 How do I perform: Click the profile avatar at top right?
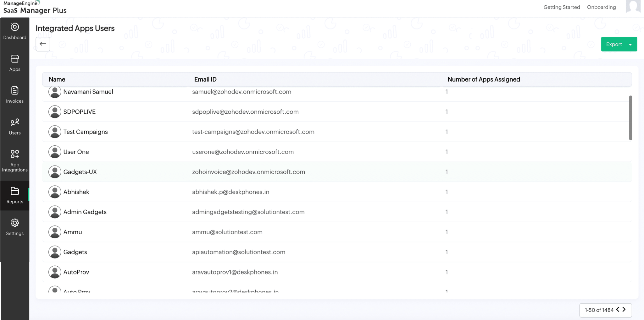tap(633, 7)
